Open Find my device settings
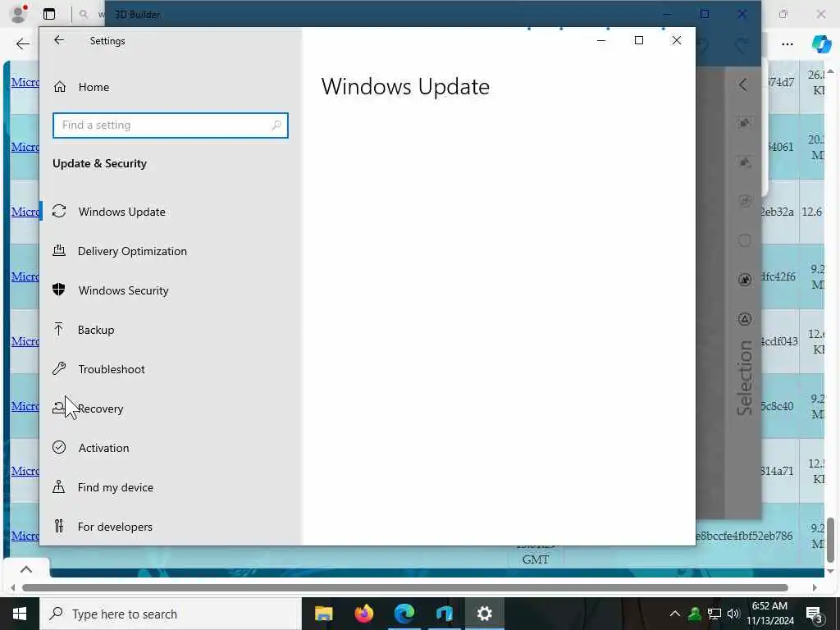 tap(171, 487)
